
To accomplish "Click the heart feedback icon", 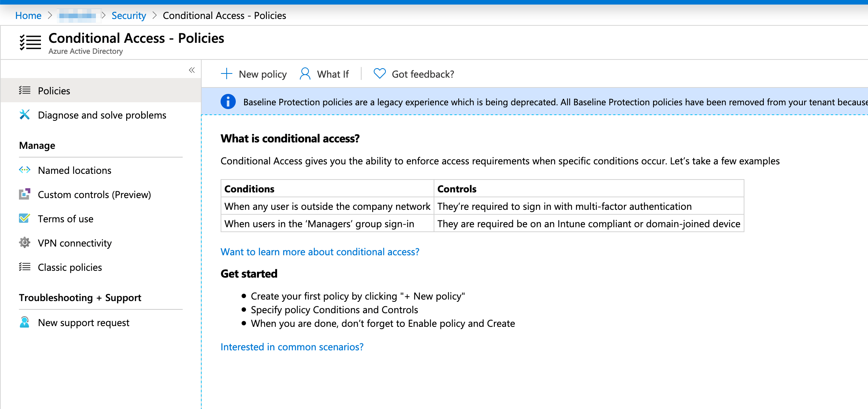I will (379, 73).
